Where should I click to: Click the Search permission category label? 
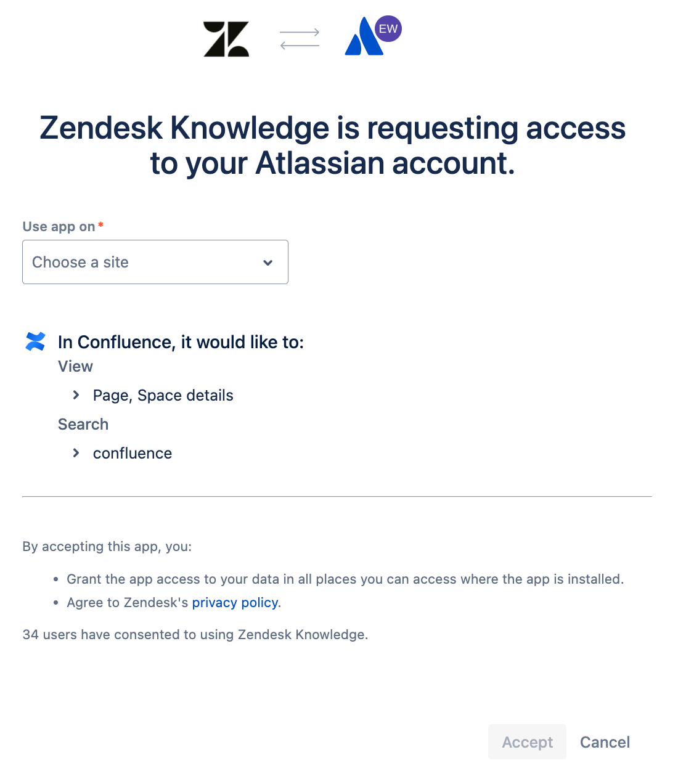[83, 424]
